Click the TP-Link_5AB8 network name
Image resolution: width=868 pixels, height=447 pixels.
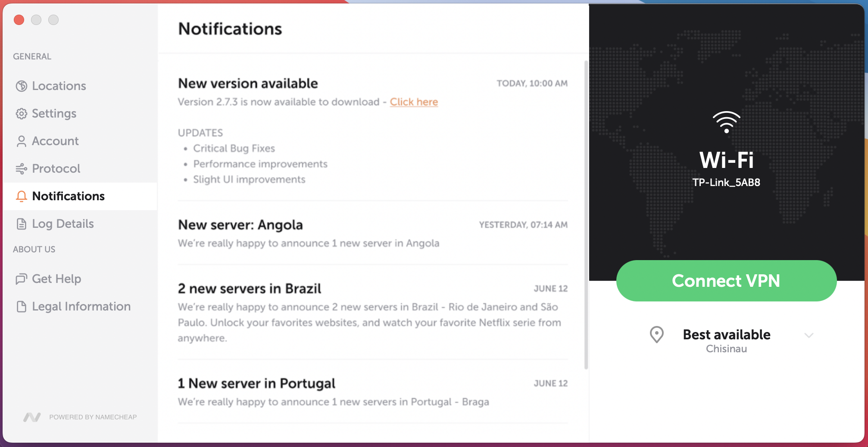(x=726, y=183)
